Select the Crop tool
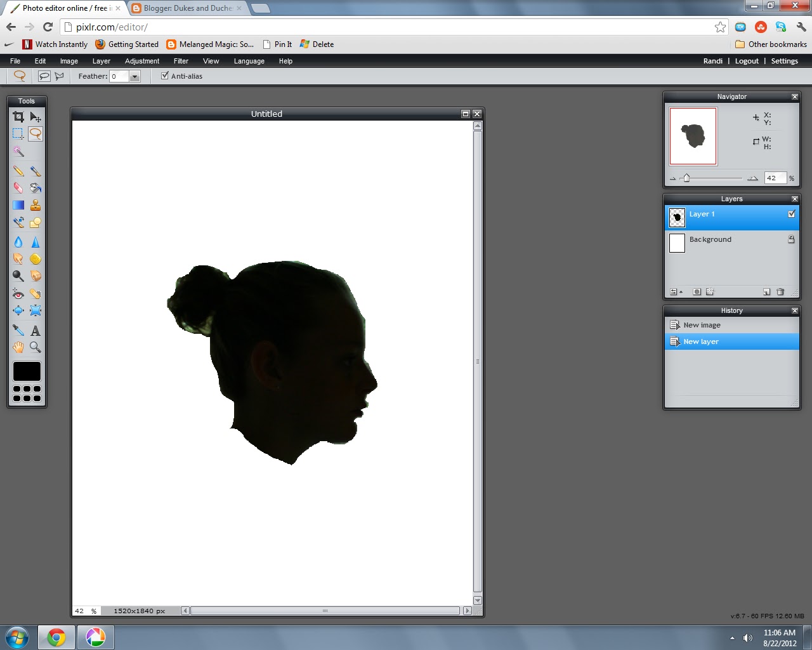Screen dimensions: 812x650 (x=18, y=117)
